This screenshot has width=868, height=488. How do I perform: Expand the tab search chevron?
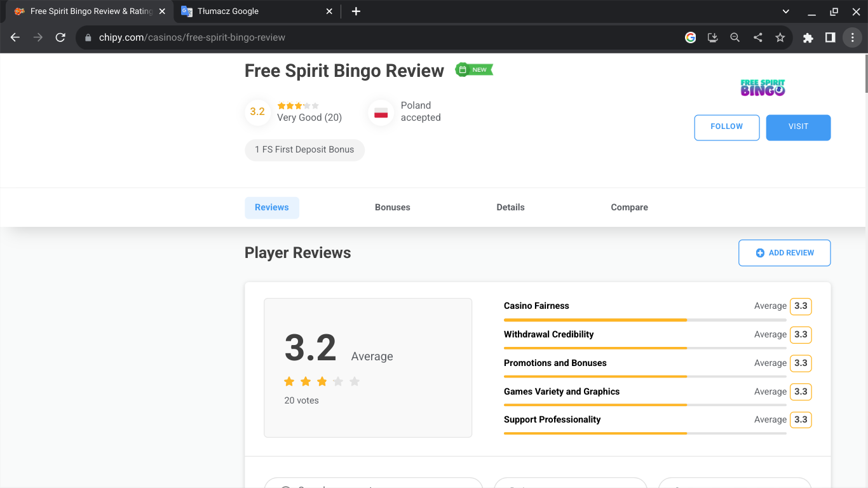pos(786,11)
